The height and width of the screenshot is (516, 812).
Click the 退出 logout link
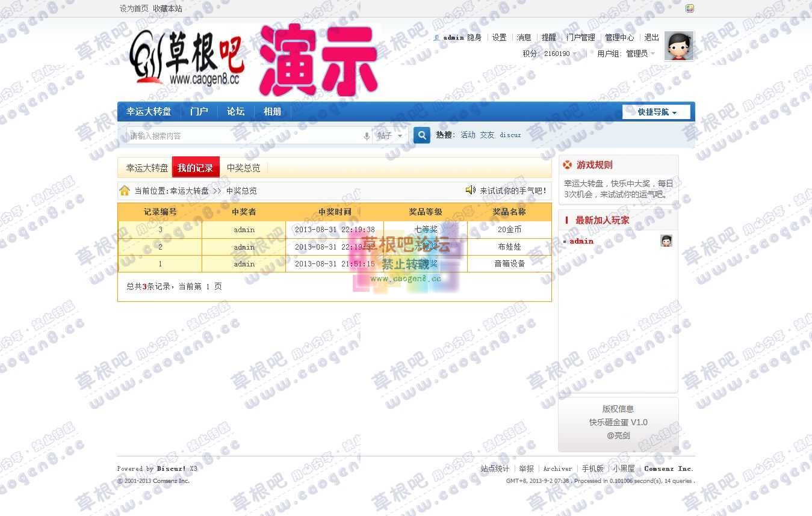[x=651, y=37]
